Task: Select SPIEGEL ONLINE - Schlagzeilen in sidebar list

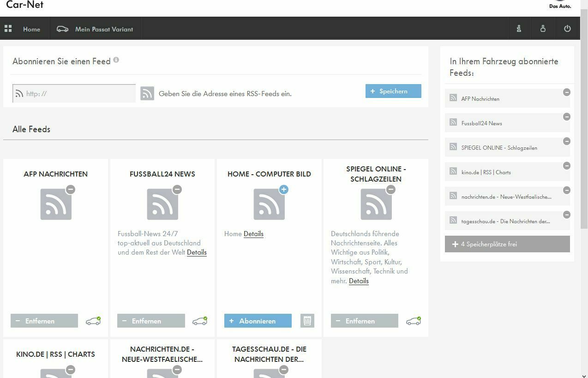Action: (507, 147)
